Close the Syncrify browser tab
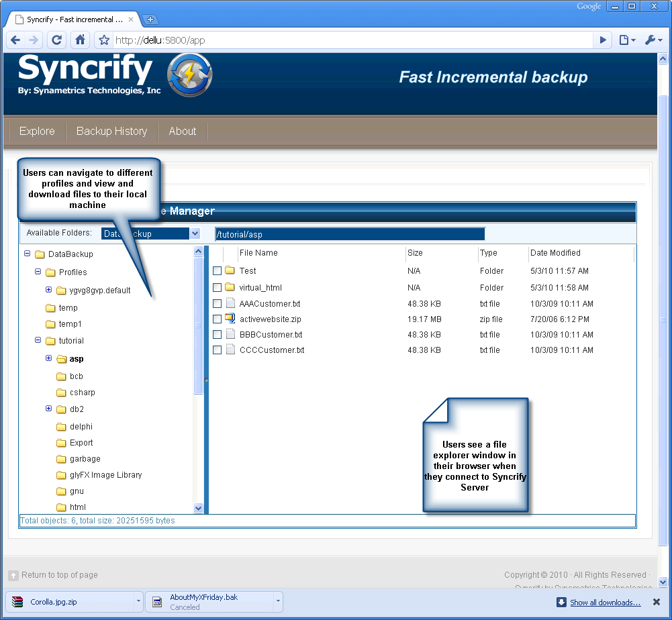 point(131,19)
